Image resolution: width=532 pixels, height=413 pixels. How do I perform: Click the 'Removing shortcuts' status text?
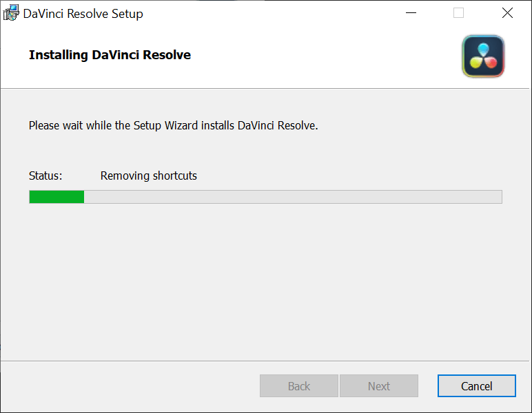point(149,176)
